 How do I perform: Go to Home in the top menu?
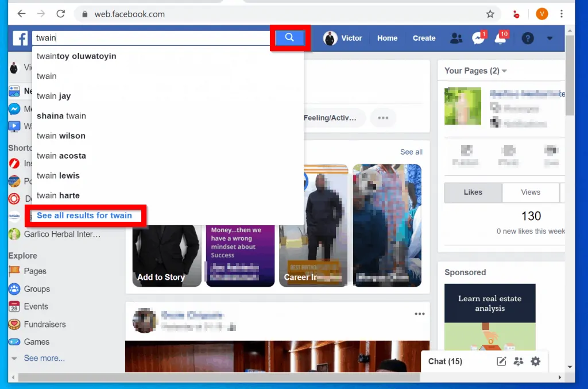point(387,37)
